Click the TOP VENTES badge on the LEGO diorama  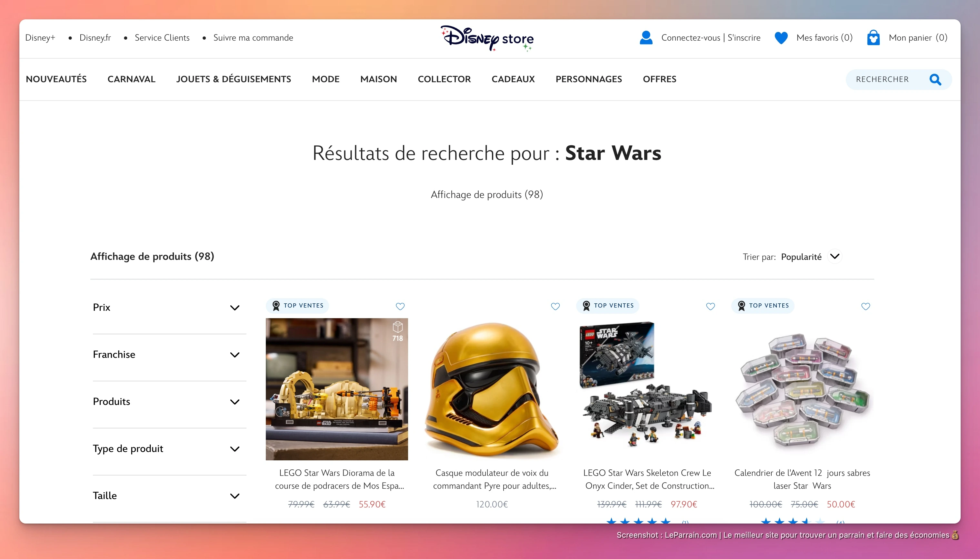point(297,306)
